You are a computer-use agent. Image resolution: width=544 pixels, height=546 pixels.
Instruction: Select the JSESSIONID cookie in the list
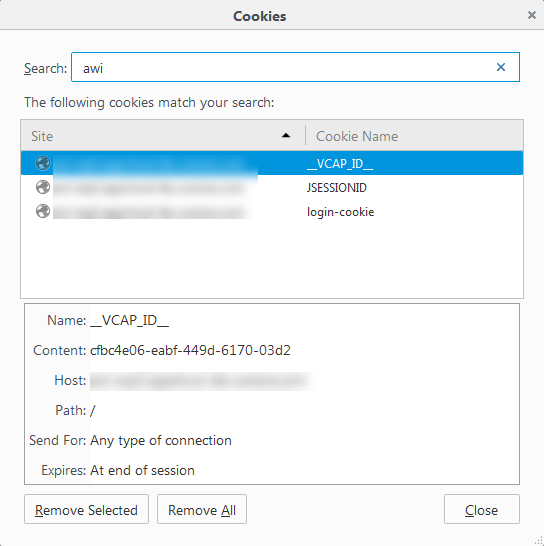pos(272,187)
